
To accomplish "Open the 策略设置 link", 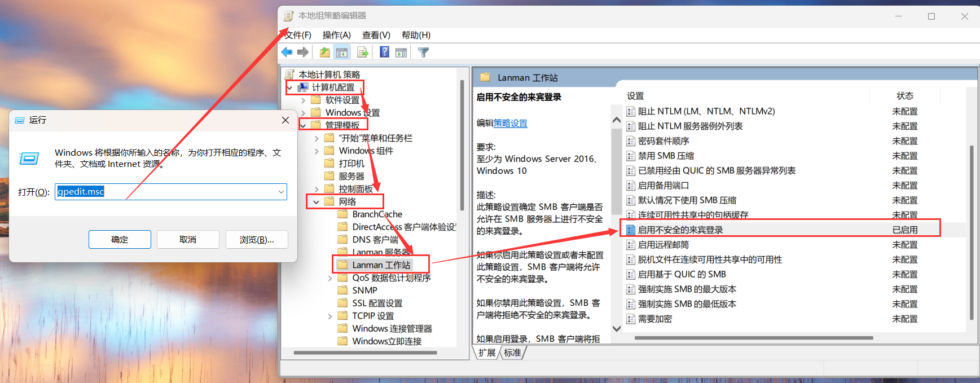I will (511, 123).
